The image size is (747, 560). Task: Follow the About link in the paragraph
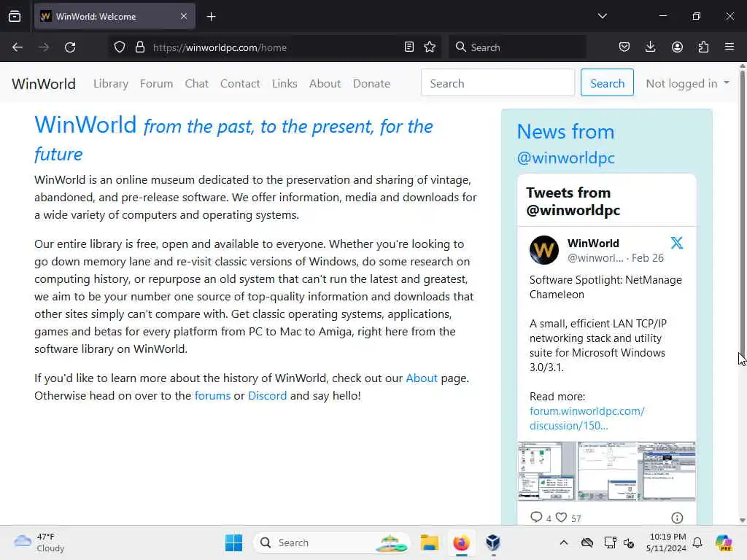pyautogui.click(x=421, y=378)
